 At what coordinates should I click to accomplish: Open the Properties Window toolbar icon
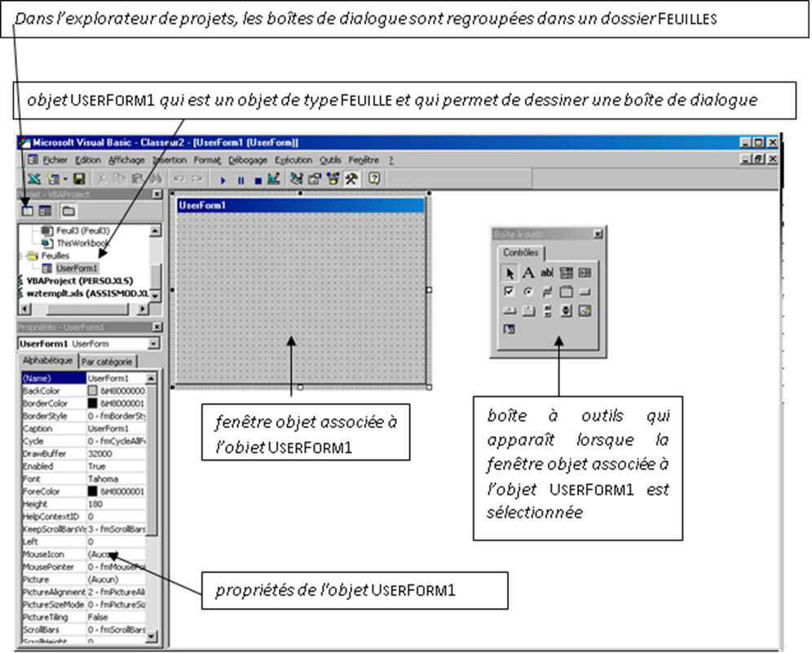tap(315, 179)
